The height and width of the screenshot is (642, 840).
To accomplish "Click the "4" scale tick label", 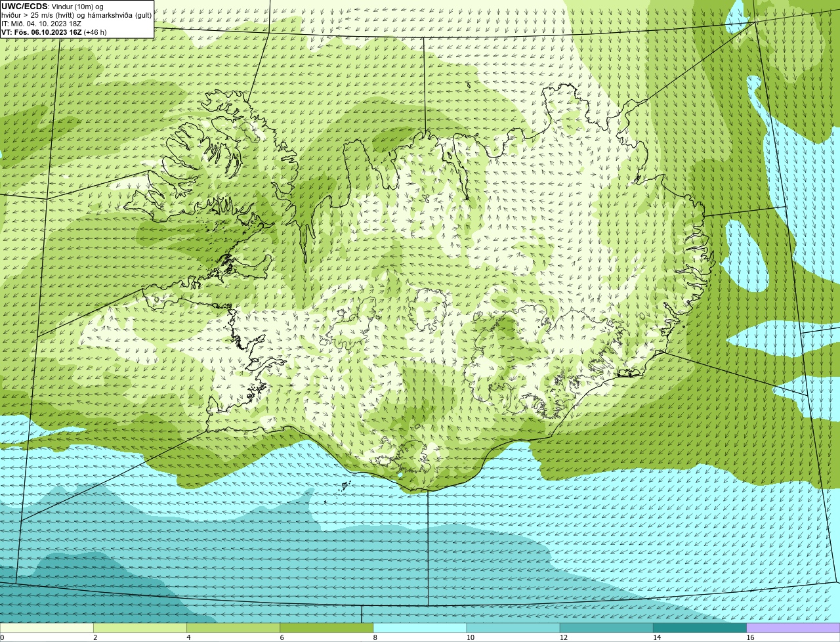I will 188,637.
